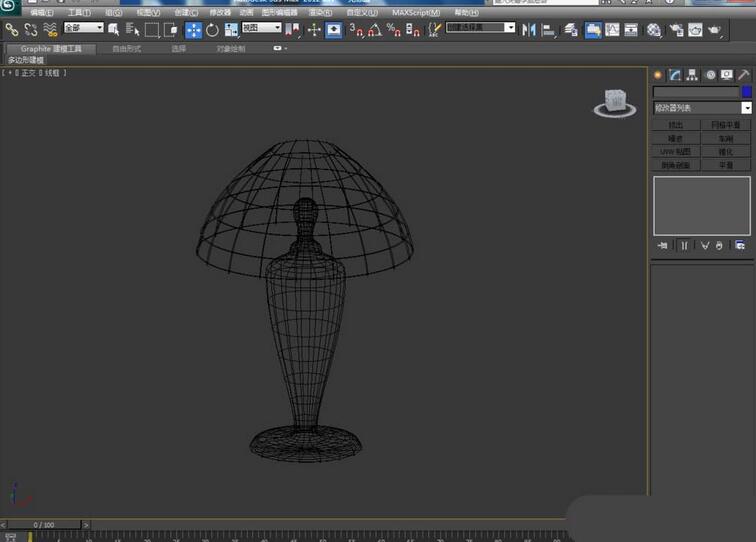Viewport: 756px width, 542px height.
Task: Open the 帮助(H) menu
Action: pos(466,13)
